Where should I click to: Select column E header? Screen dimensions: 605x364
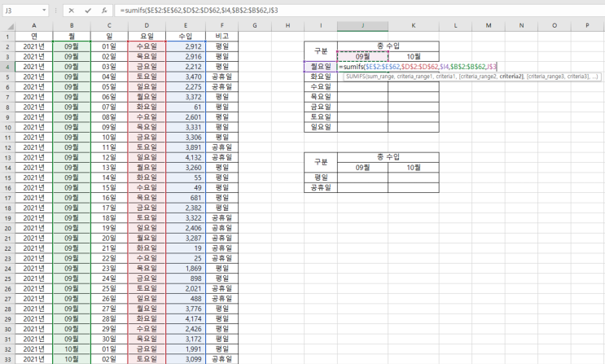coord(186,25)
